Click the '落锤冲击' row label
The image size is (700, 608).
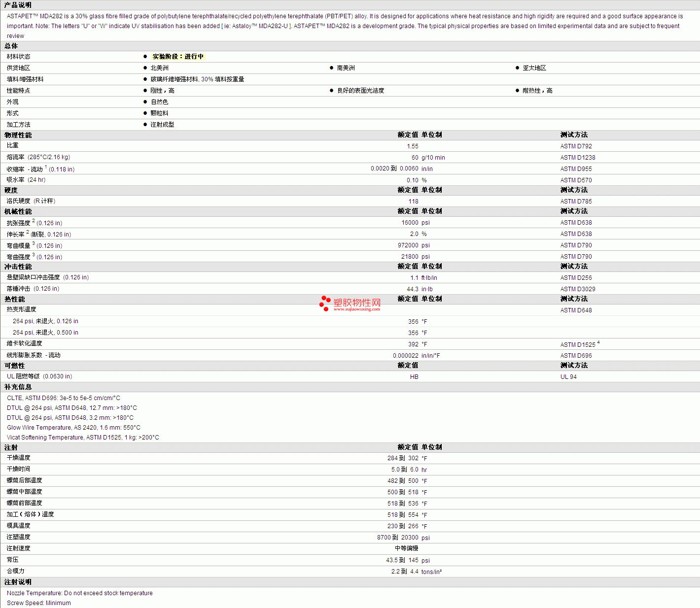(18, 289)
